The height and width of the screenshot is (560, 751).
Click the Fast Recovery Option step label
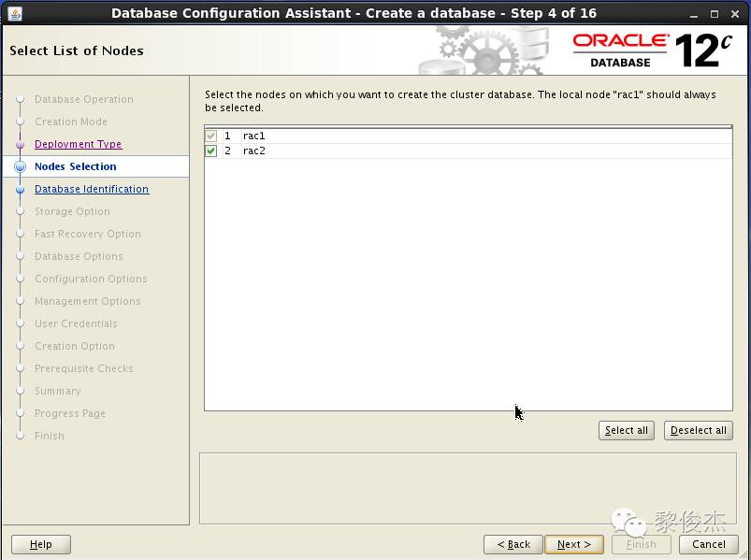point(88,234)
